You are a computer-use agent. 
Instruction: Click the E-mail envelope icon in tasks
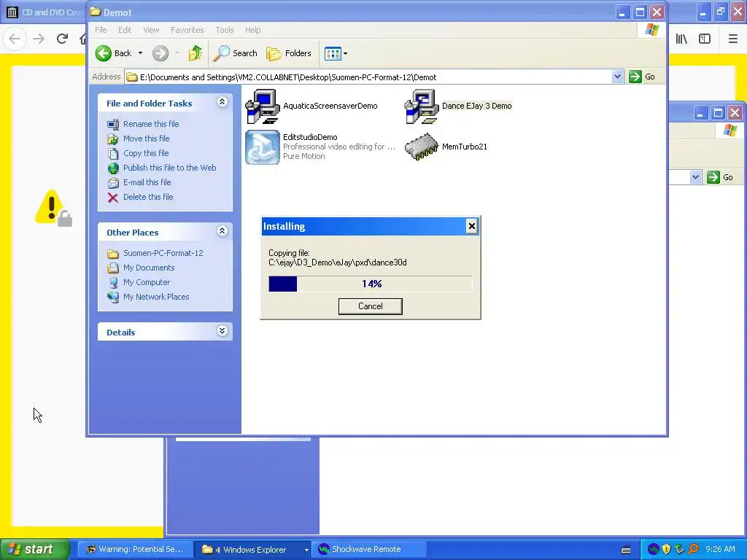(113, 183)
